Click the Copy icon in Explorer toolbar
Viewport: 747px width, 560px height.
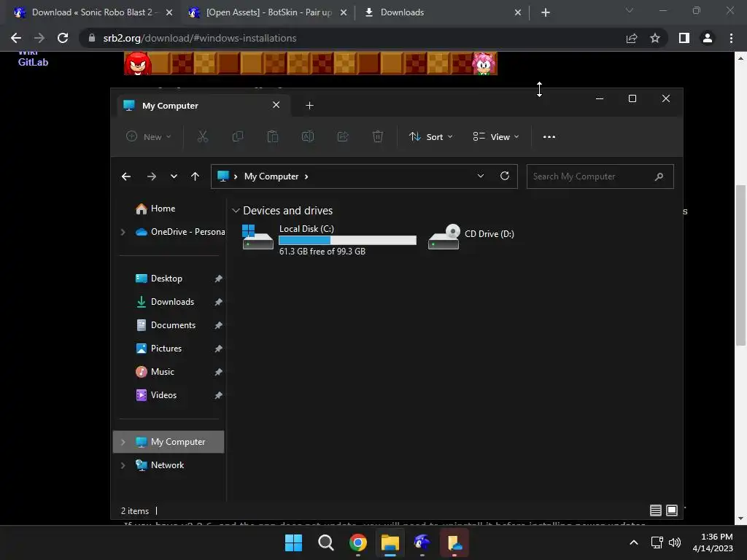[x=237, y=136]
